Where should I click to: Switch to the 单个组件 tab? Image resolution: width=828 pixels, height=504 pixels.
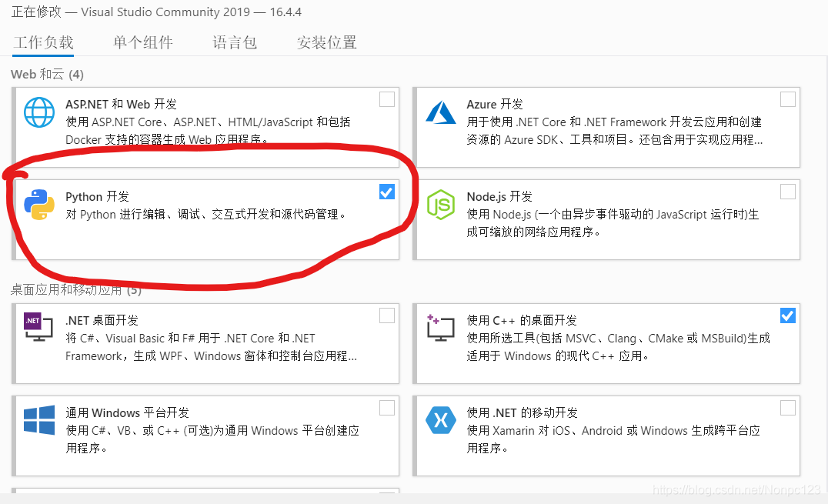coord(142,42)
